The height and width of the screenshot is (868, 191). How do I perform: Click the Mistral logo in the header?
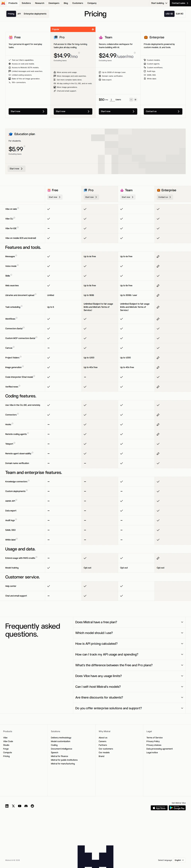click(x=3, y=3)
